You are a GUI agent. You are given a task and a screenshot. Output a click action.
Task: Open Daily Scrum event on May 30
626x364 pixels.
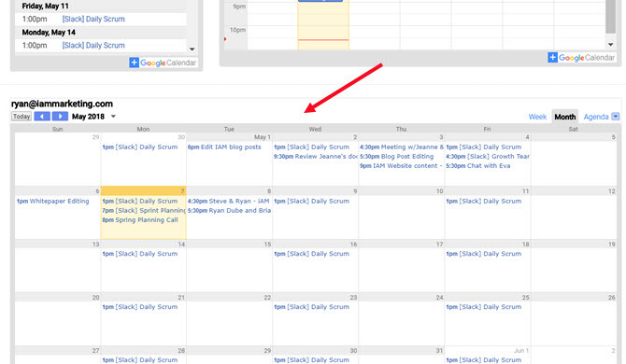(311, 360)
